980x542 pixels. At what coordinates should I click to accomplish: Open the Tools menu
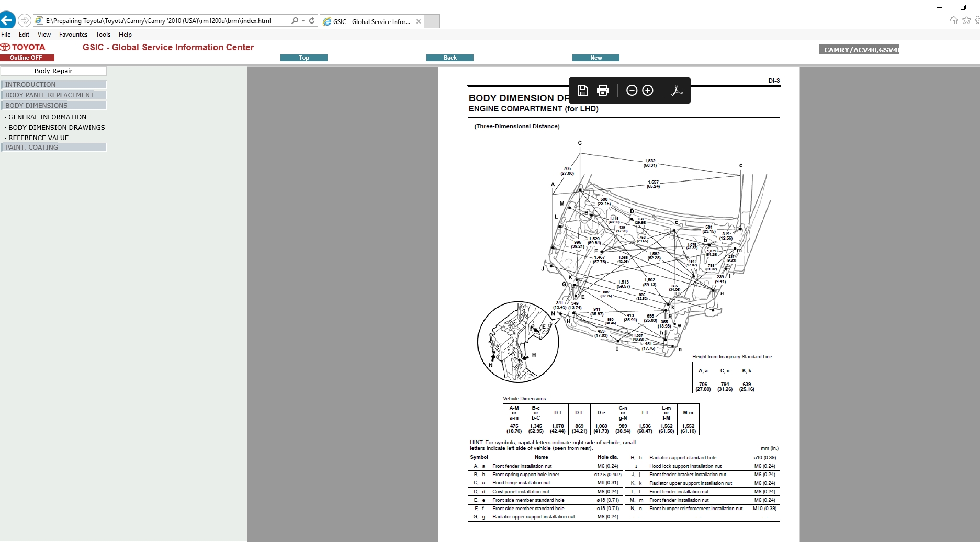click(103, 35)
